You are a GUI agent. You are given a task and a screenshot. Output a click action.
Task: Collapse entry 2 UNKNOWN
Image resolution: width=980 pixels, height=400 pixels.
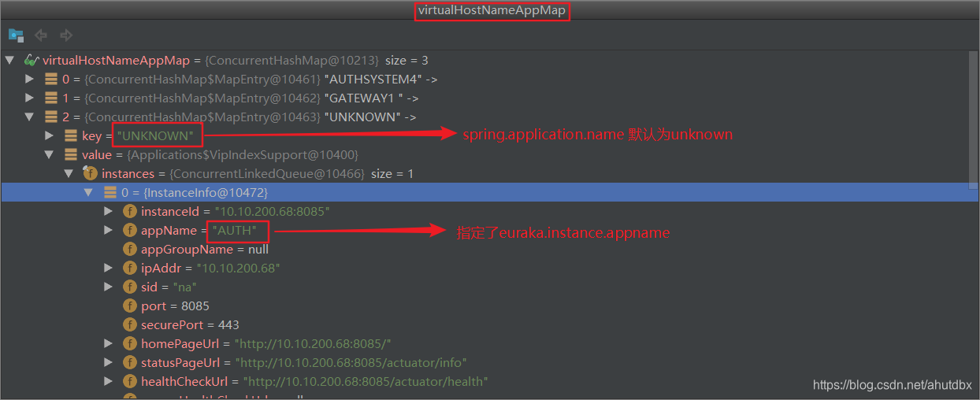click(x=30, y=117)
